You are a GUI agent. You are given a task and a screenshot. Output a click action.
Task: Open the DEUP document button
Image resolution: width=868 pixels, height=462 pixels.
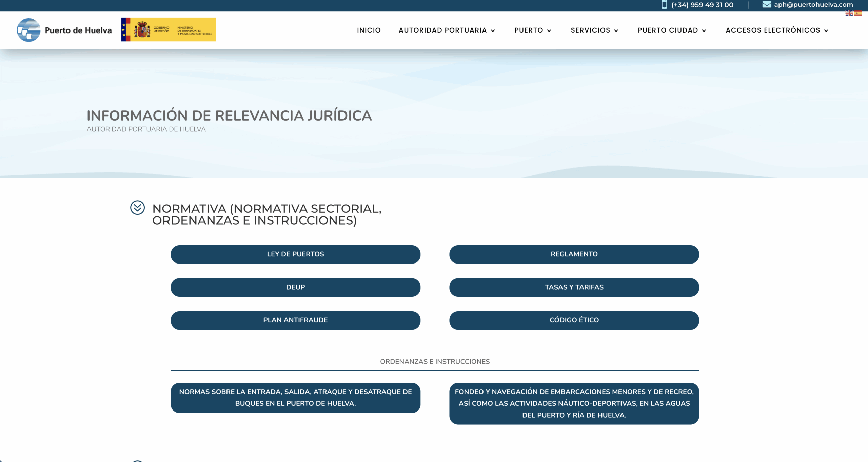coord(295,287)
